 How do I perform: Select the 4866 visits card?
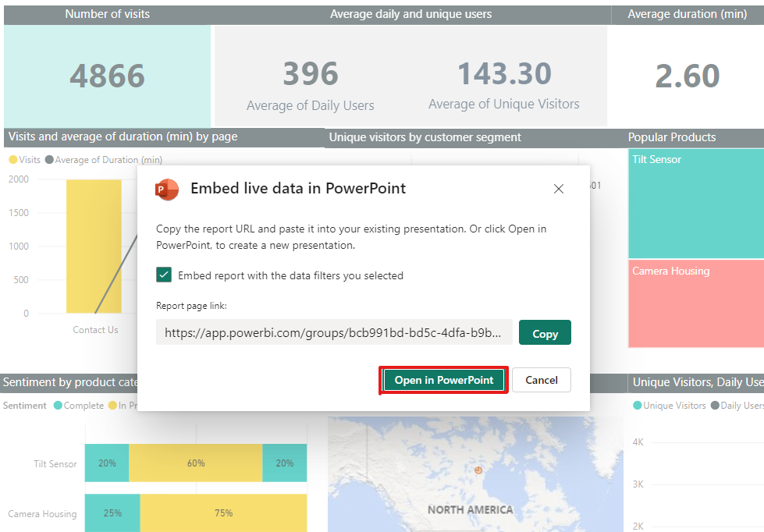(x=107, y=76)
